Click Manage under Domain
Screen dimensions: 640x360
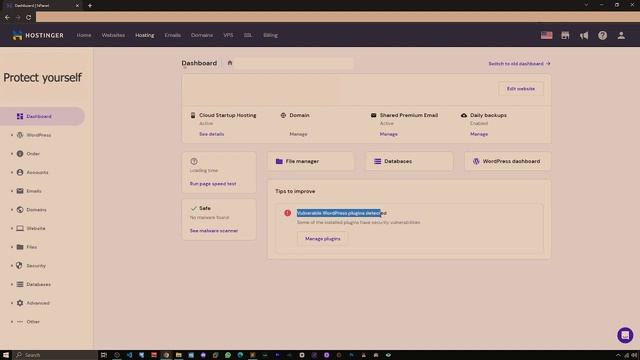[x=298, y=134]
